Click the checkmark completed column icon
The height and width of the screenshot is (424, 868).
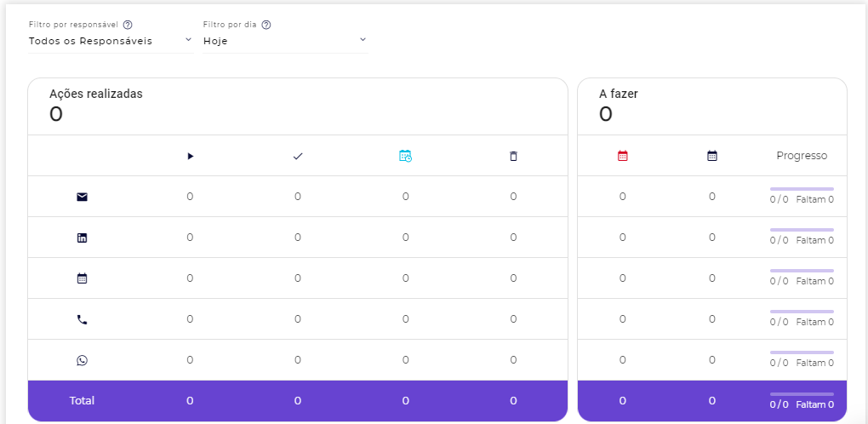coord(298,156)
